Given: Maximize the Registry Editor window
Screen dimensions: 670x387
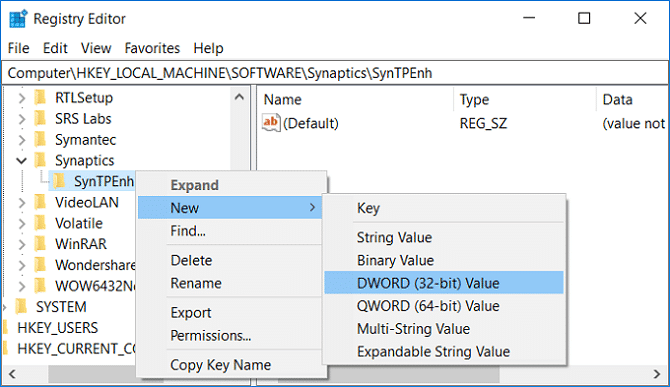Looking at the screenshot, I should pyautogui.click(x=584, y=18).
